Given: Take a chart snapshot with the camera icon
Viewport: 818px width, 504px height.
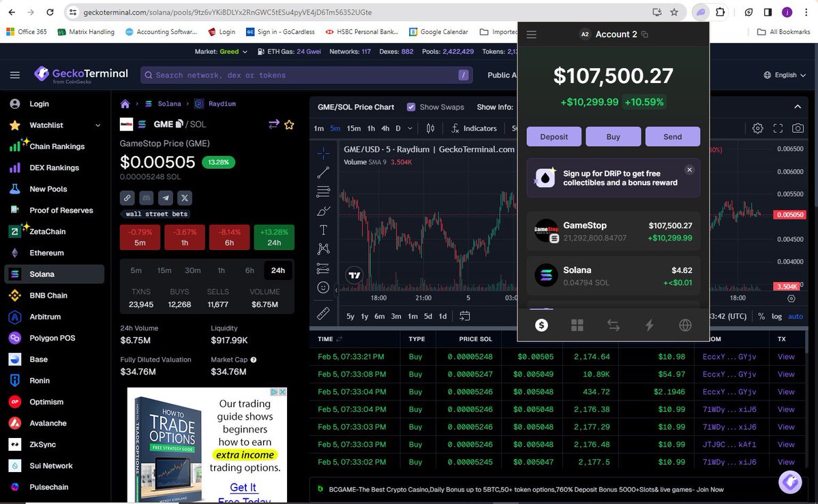Looking at the screenshot, I should click(x=798, y=128).
